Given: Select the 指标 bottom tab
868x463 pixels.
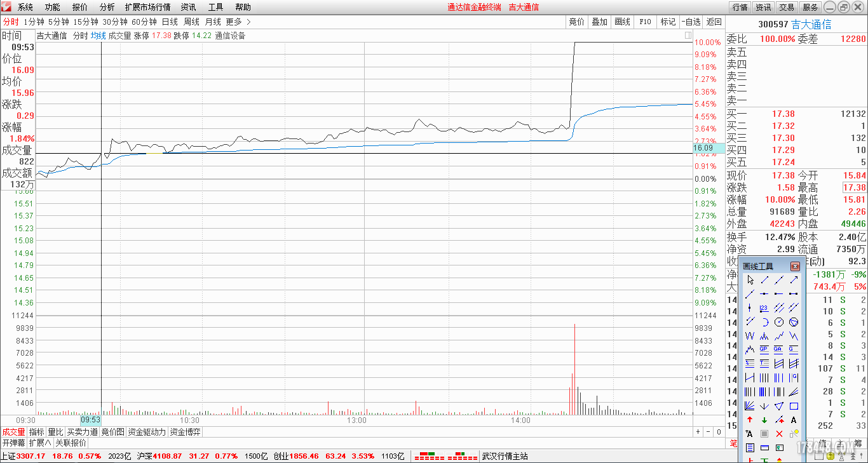Looking at the screenshot, I should pos(37,432).
